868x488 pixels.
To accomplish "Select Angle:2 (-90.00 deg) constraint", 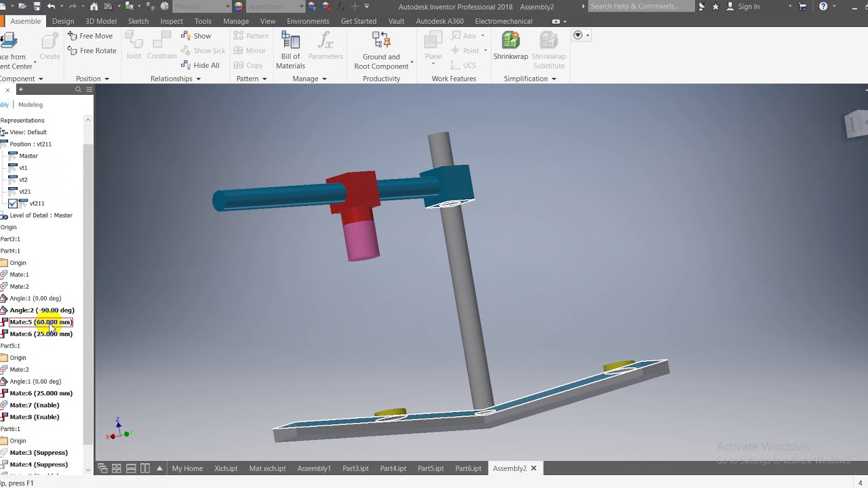I will point(42,310).
